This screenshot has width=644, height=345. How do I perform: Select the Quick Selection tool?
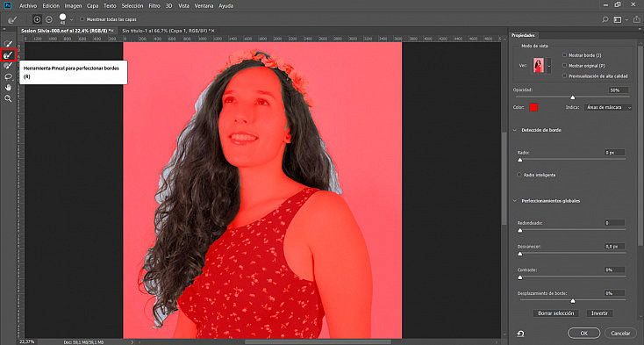pyautogui.click(x=8, y=44)
